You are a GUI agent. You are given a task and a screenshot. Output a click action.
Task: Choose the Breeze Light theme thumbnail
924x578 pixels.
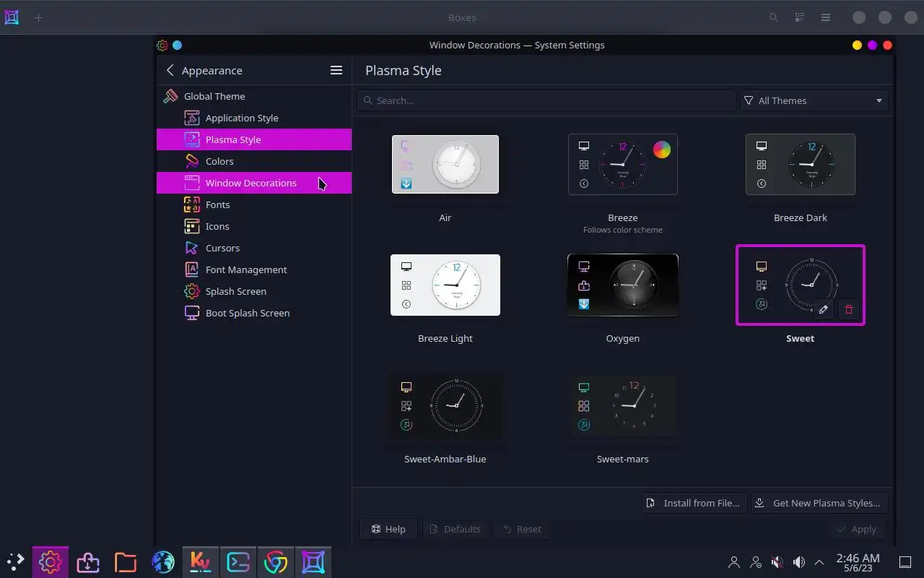[445, 285]
